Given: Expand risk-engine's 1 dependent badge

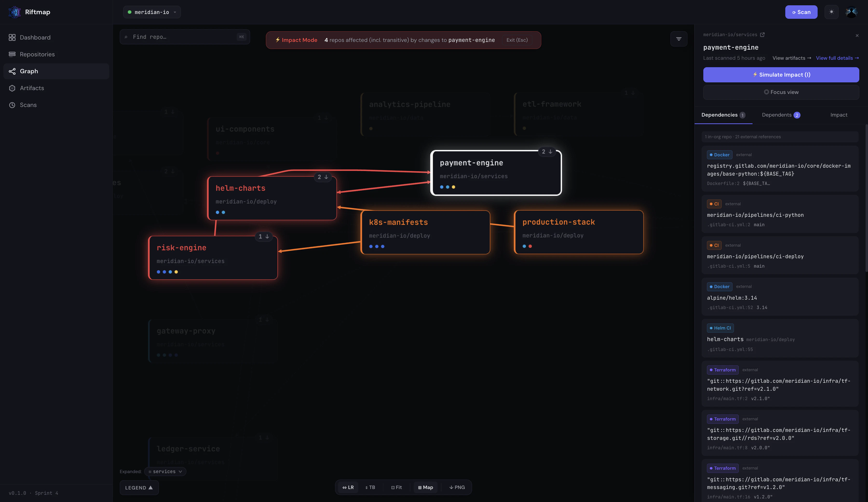Looking at the screenshot, I should (x=264, y=236).
